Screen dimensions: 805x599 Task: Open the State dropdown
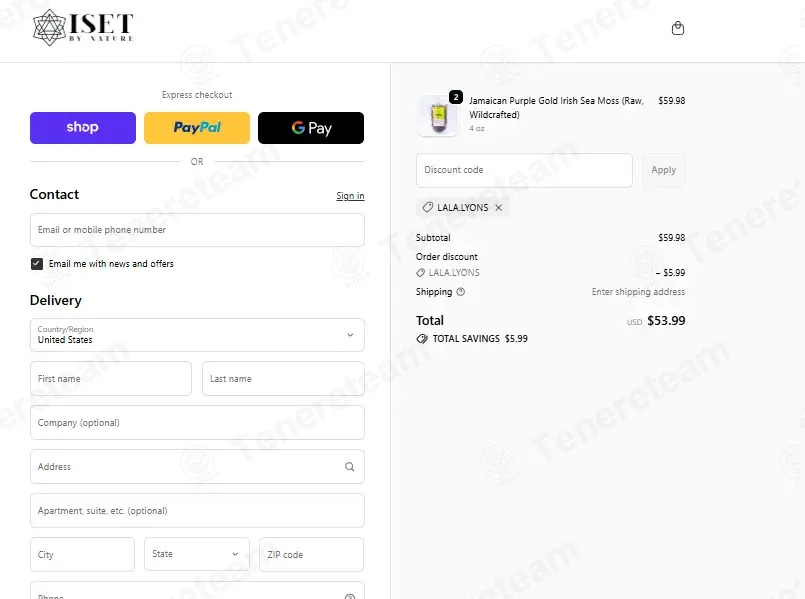[x=197, y=554]
